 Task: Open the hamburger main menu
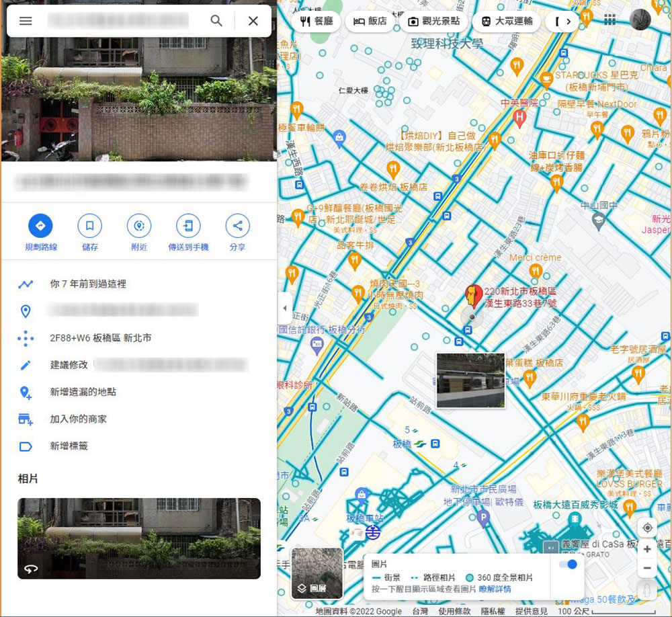click(x=26, y=21)
